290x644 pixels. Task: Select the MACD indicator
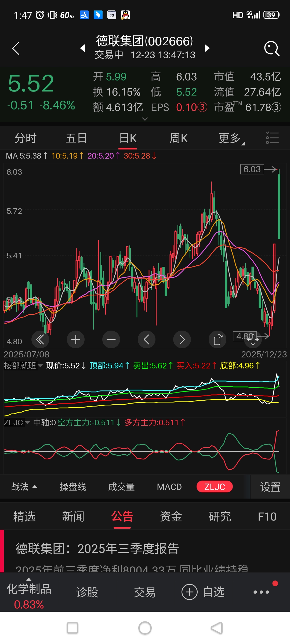point(169,487)
